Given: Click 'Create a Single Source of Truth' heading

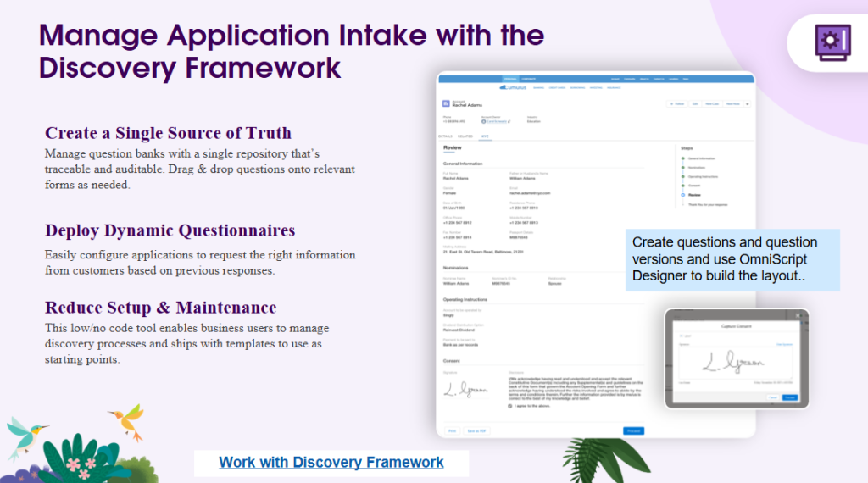Looking at the screenshot, I should pyautogui.click(x=169, y=133).
